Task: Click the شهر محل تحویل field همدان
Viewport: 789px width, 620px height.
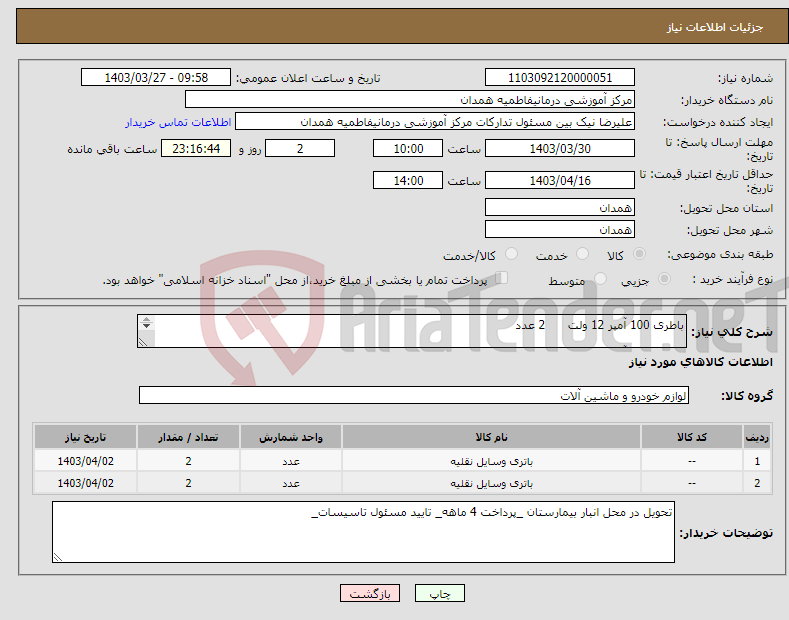Action: 560,229
